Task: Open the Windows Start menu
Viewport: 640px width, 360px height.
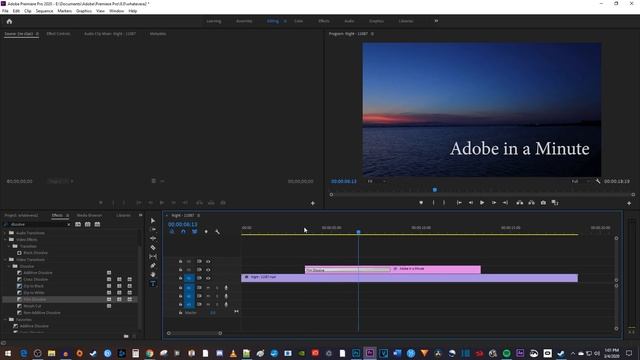Action: (8, 353)
